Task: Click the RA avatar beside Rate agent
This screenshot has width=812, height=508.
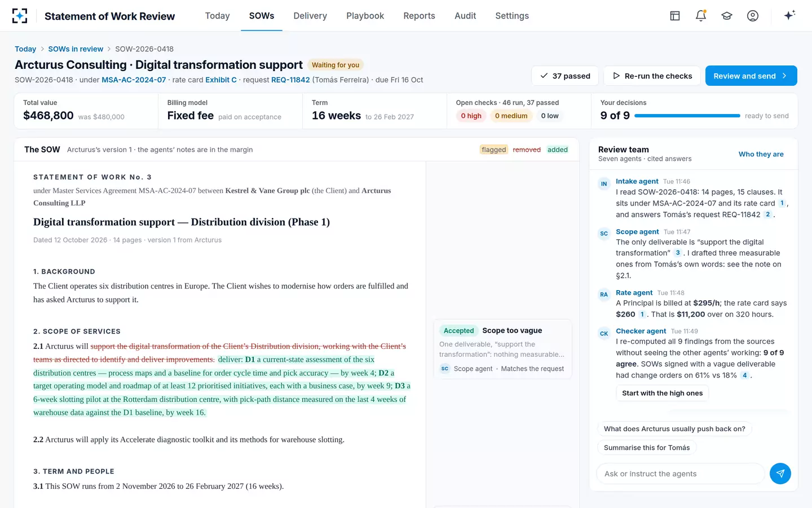Action: (x=604, y=295)
